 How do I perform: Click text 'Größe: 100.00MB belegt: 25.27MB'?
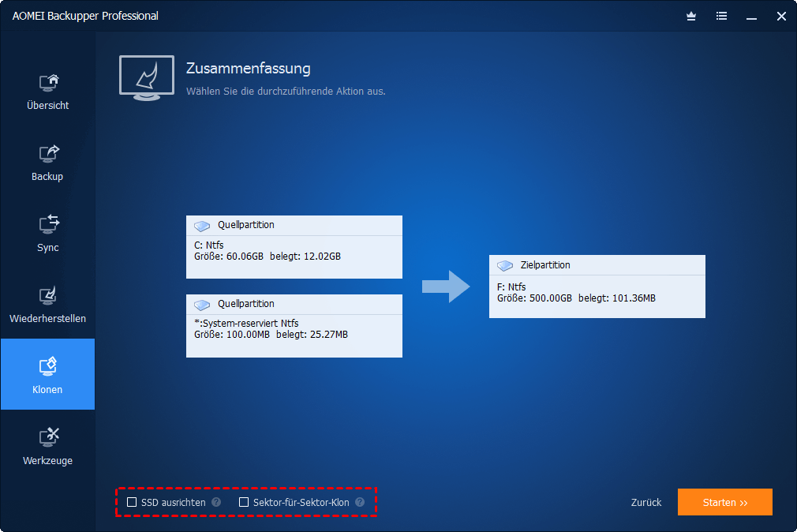coord(271,335)
